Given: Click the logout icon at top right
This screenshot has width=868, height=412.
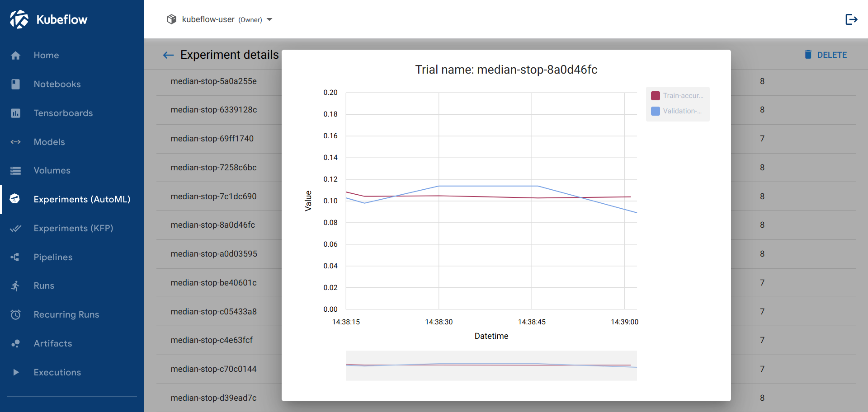Looking at the screenshot, I should (852, 19).
